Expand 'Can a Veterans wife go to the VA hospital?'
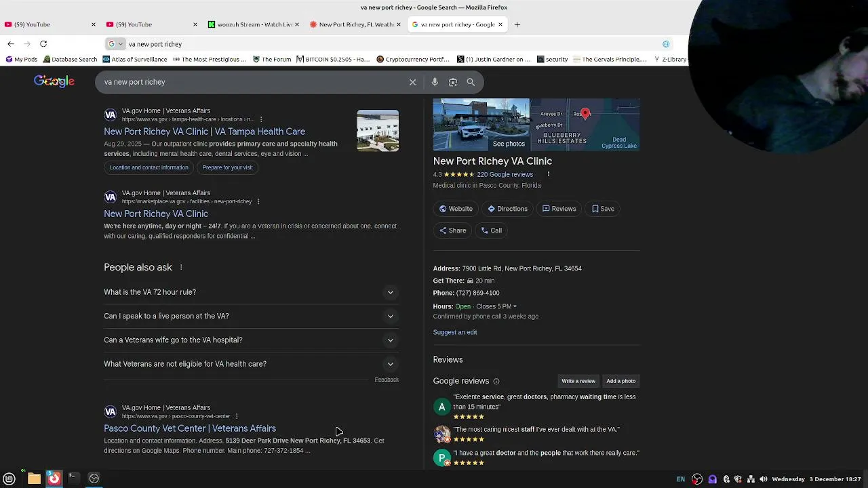This screenshot has width=868, height=488. pos(251,340)
